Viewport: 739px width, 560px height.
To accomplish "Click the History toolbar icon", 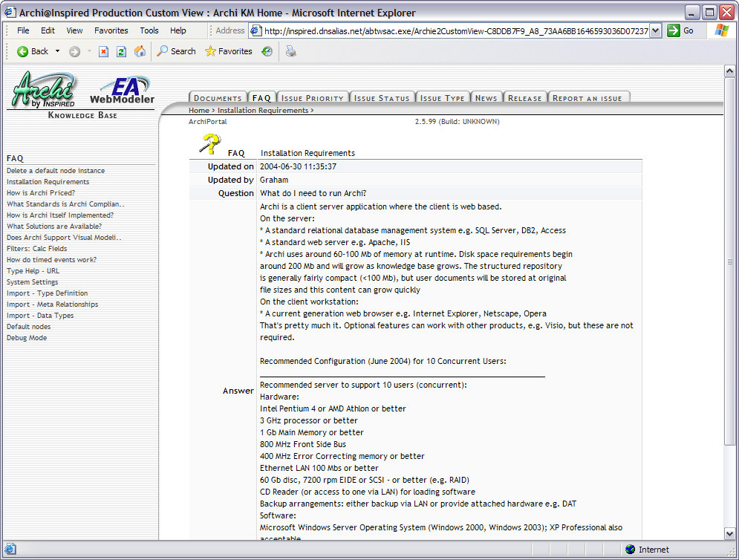I will [267, 51].
